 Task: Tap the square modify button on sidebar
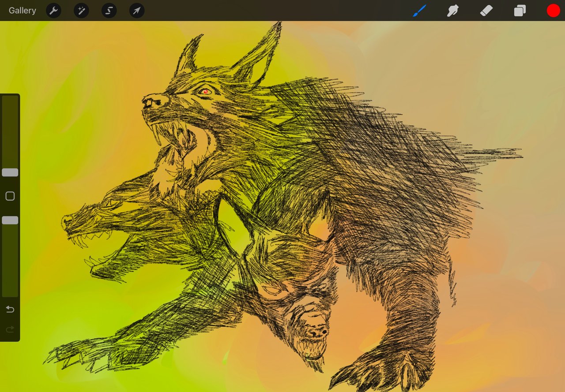10,196
